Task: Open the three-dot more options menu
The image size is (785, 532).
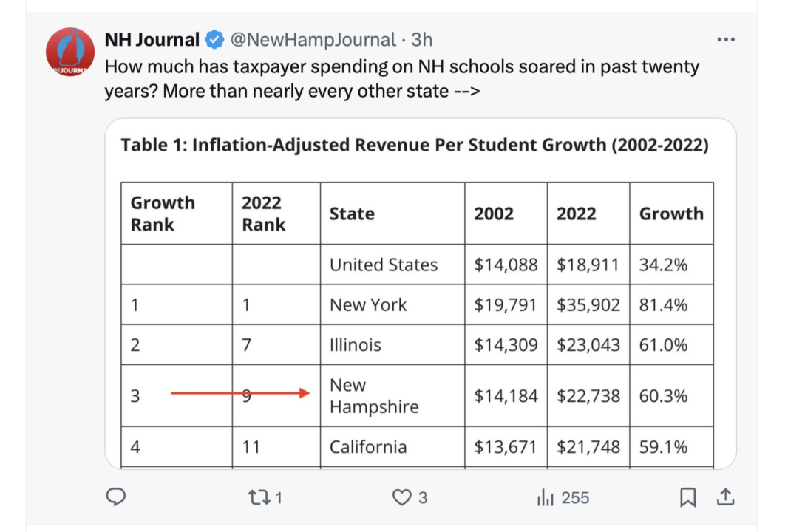Action: 727,39
